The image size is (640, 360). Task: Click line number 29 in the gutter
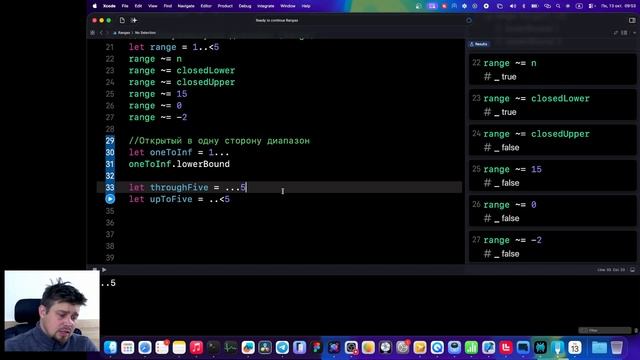110,141
